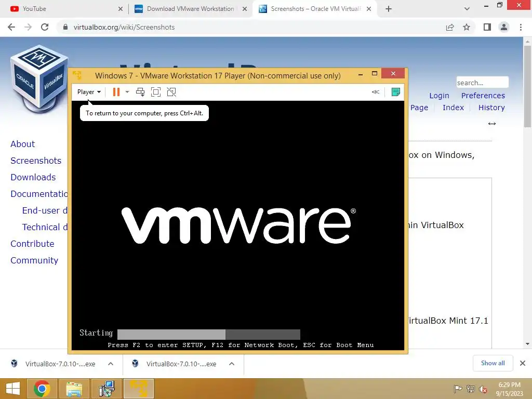
Task: Bookmark this page with star icon
Action: tap(467, 27)
